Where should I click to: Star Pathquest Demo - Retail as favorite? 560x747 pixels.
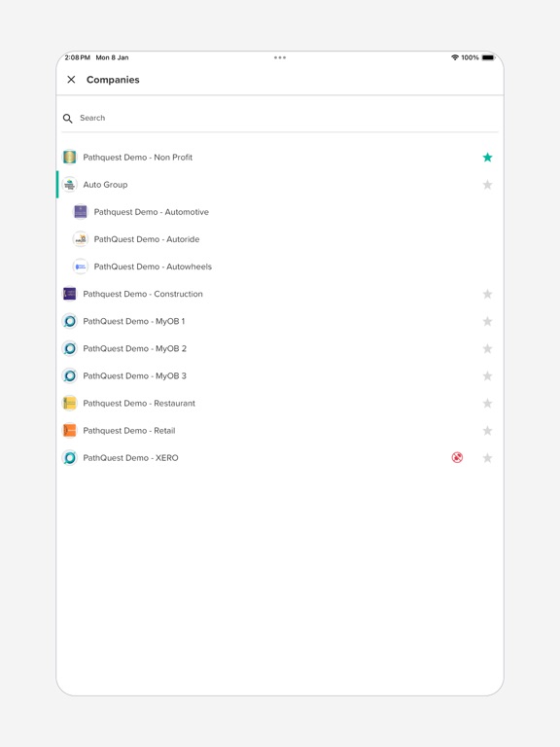point(487,431)
